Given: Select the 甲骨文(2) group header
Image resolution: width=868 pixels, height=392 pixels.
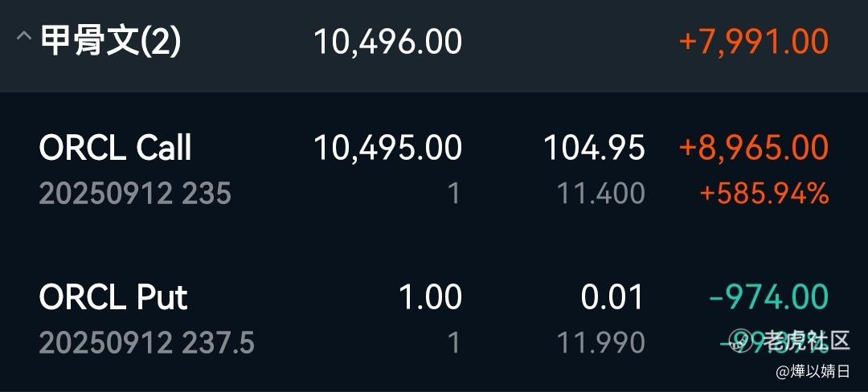Looking at the screenshot, I should click(434, 46).
